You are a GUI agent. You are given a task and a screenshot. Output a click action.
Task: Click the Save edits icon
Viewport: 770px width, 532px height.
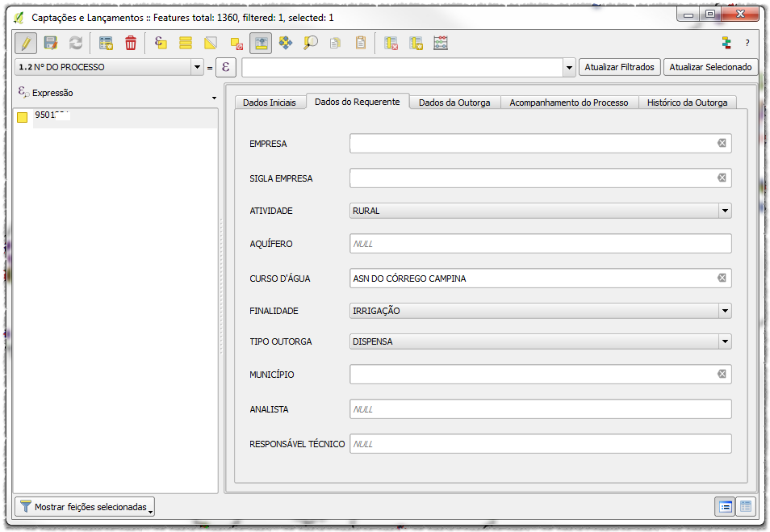coord(50,43)
